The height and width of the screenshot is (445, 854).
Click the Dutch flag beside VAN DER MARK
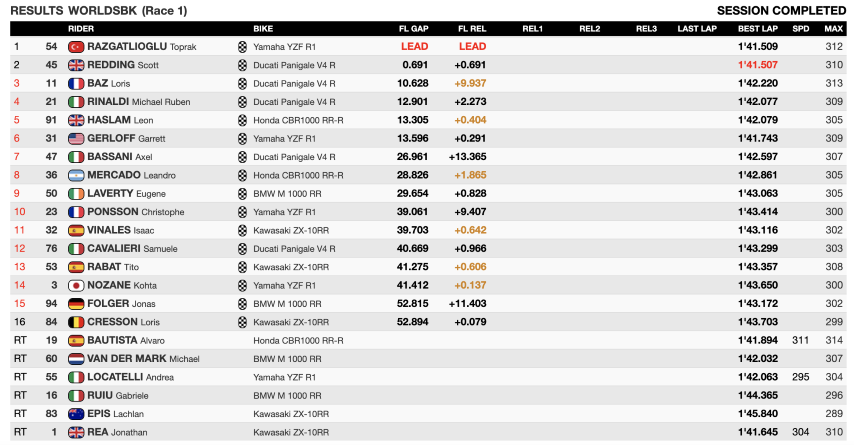76,359
